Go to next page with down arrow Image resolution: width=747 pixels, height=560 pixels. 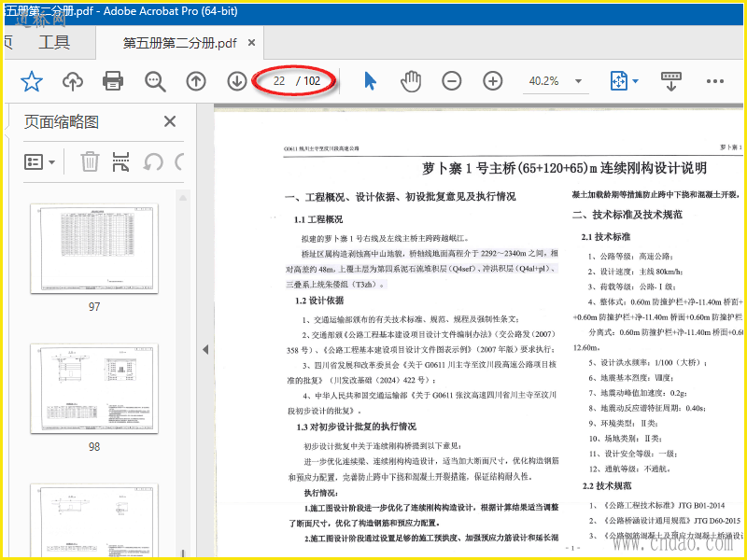point(237,81)
